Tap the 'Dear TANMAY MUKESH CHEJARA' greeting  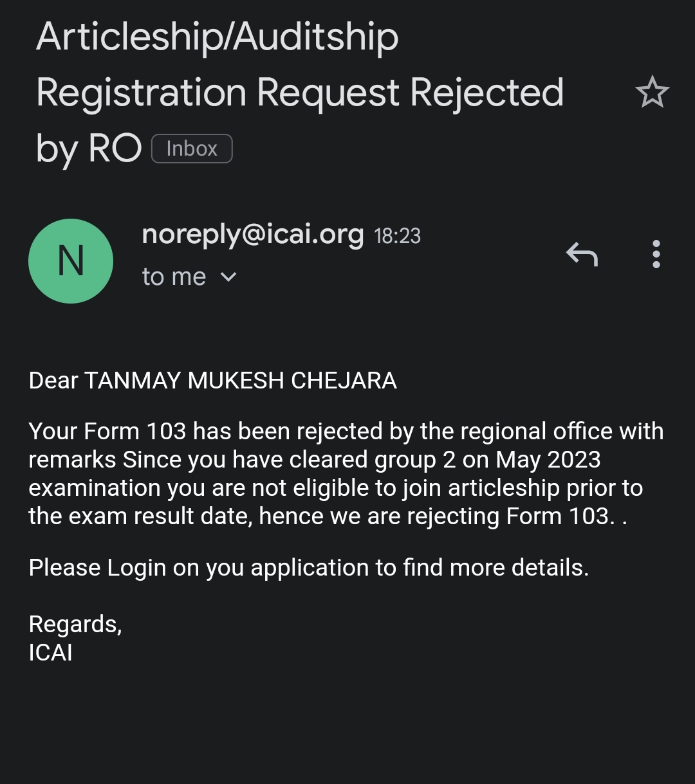212,381
